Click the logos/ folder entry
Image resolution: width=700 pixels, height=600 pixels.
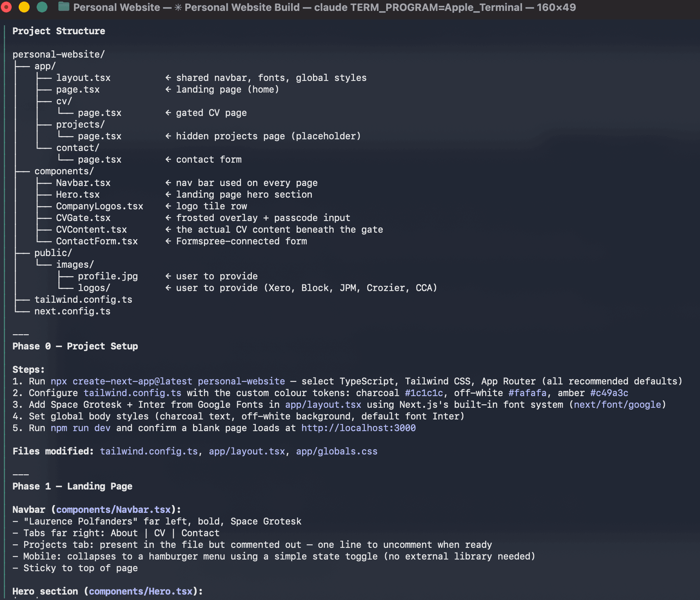[x=93, y=288]
